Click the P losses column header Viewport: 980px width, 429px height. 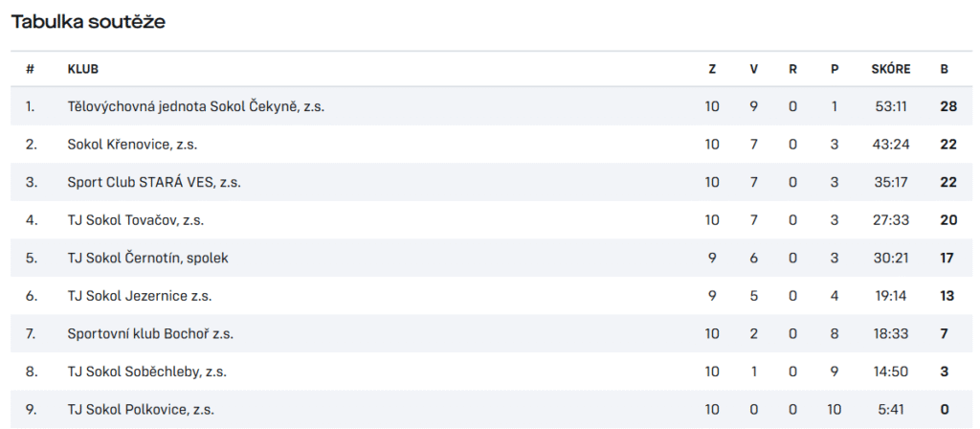pos(835,69)
